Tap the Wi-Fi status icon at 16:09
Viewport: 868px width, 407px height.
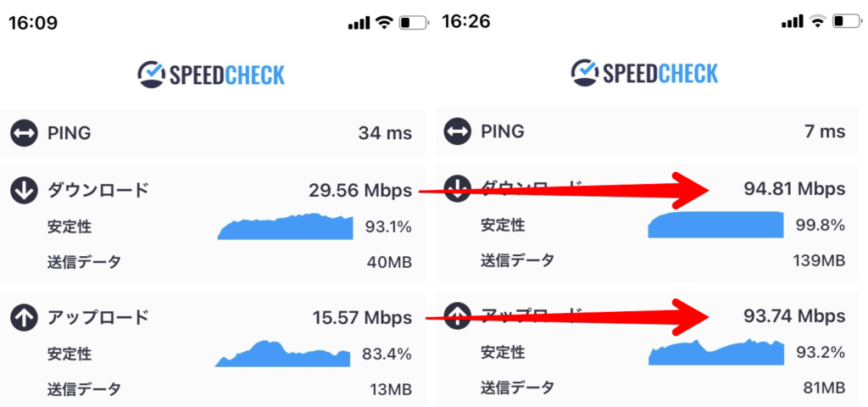click(x=384, y=23)
